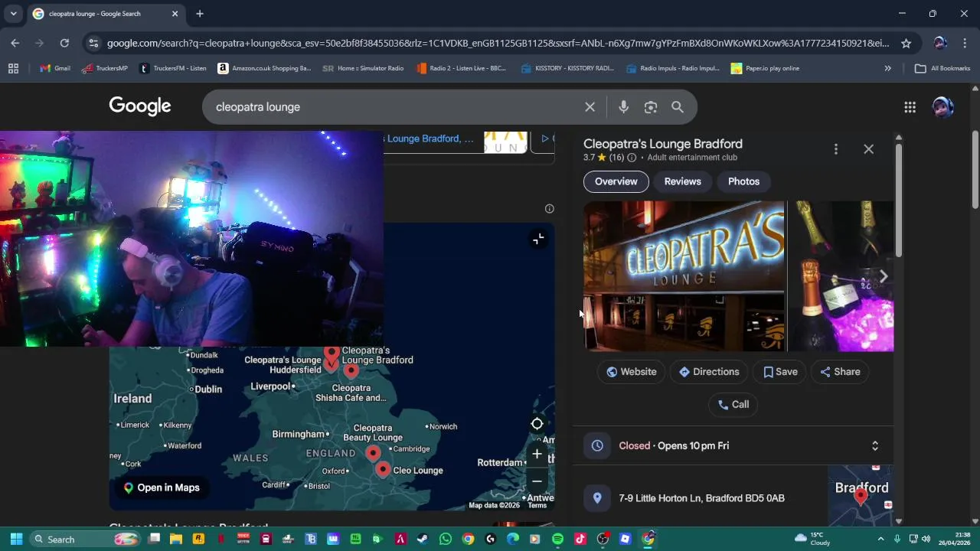980x551 pixels.
Task: Close the Cleopatra's Lounge Bradford panel
Action: click(868, 149)
